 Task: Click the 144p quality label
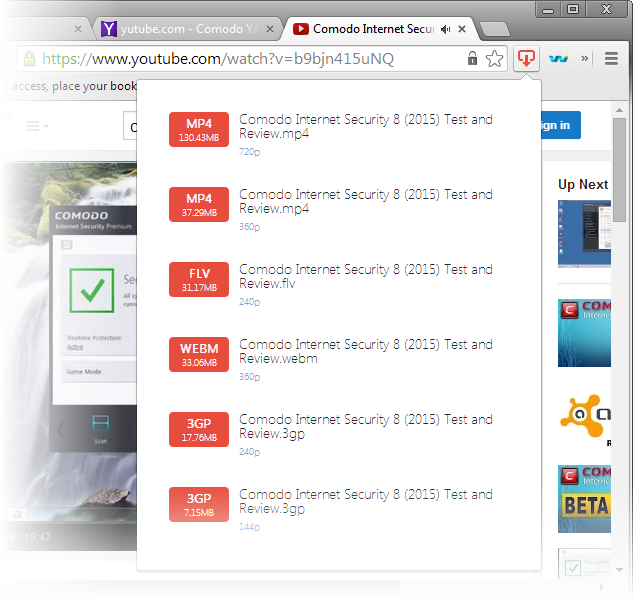click(x=249, y=527)
